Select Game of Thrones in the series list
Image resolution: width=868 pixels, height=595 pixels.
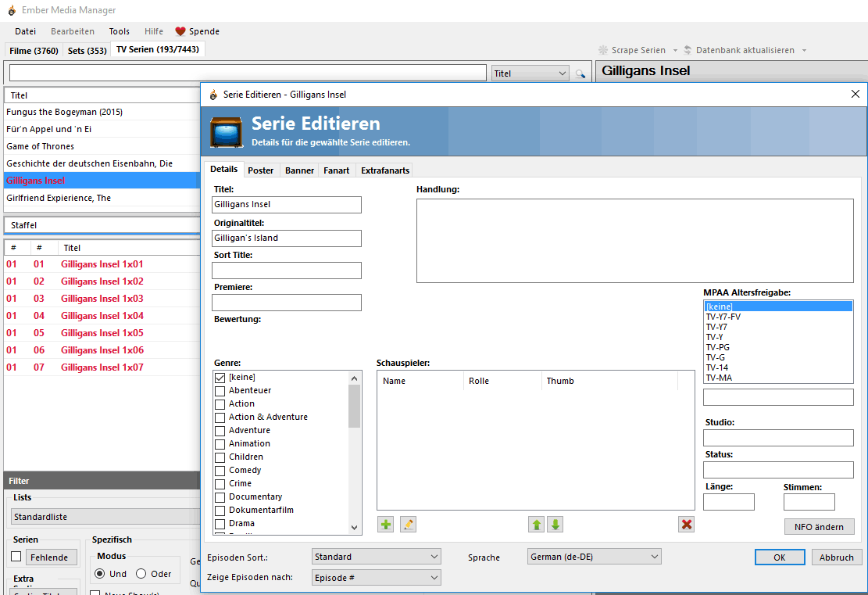[x=102, y=146]
